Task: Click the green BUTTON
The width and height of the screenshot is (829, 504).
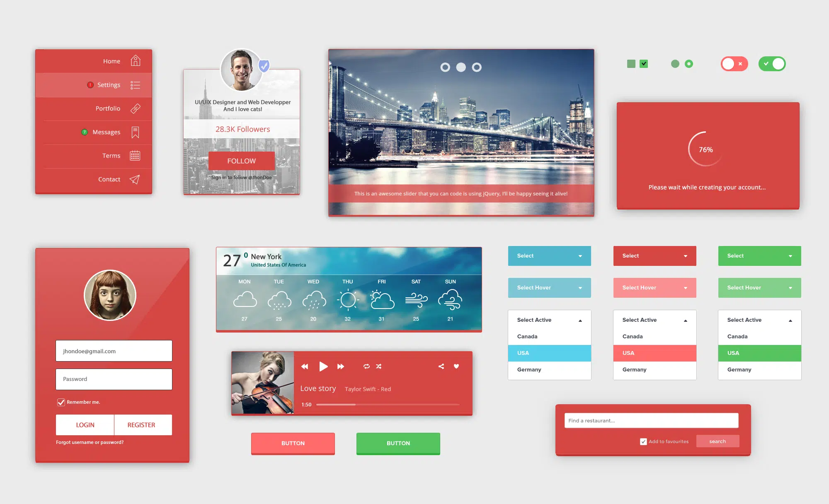Action: coord(398,442)
